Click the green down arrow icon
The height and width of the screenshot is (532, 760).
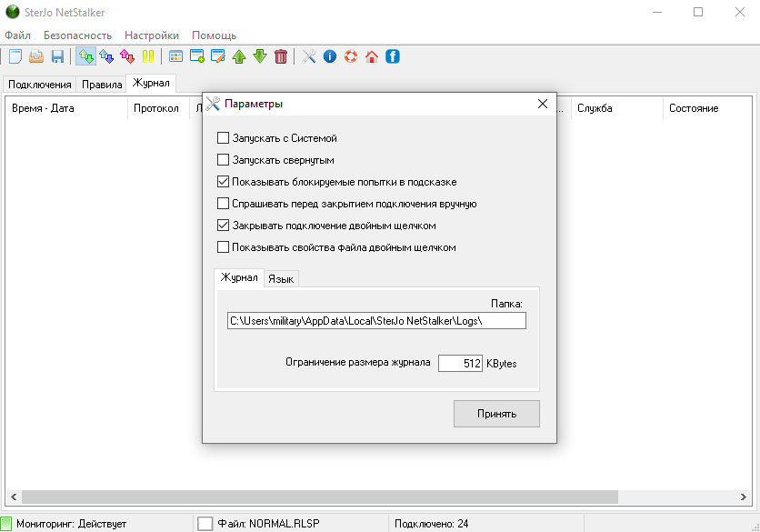tap(260, 56)
